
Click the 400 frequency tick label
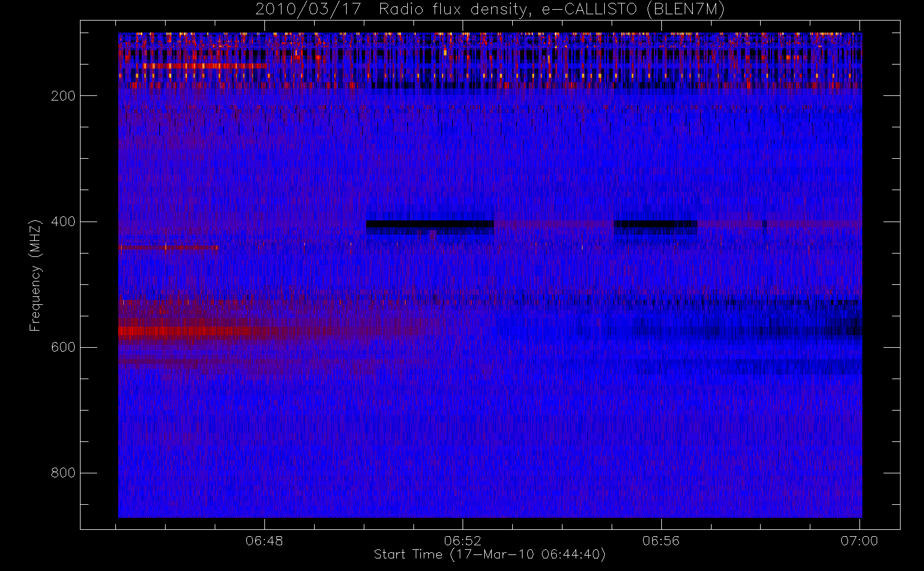click(x=63, y=222)
